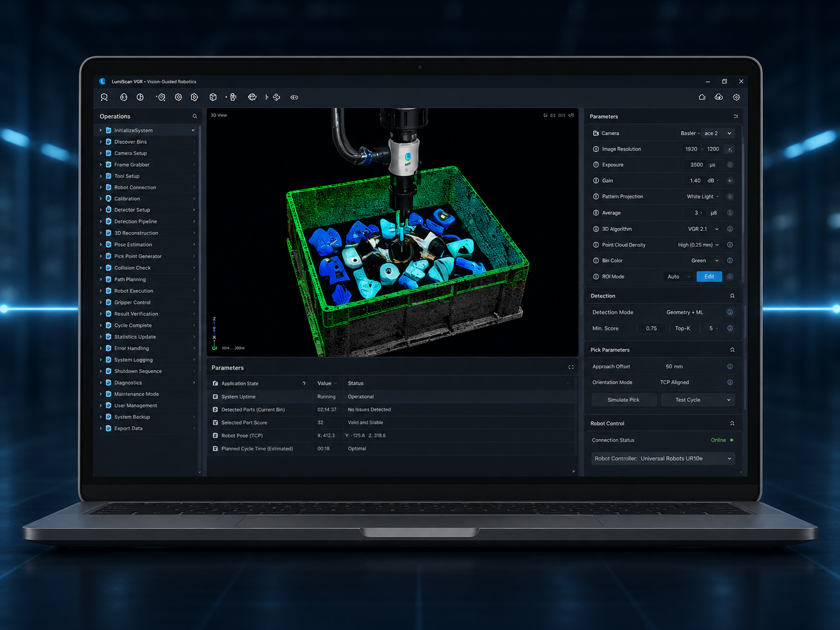The image size is (840, 630).
Task: Maximize the bottom Parameters table panel
Action: coord(571,367)
